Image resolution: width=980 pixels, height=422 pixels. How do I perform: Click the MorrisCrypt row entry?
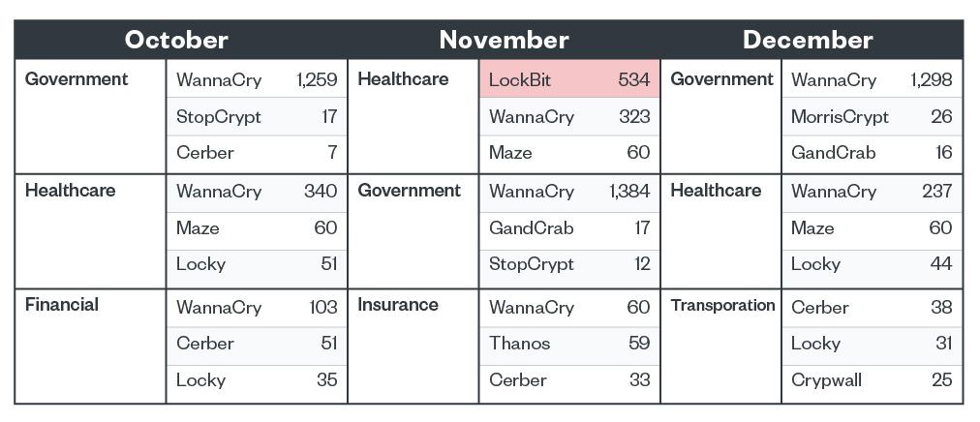tap(840, 117)
